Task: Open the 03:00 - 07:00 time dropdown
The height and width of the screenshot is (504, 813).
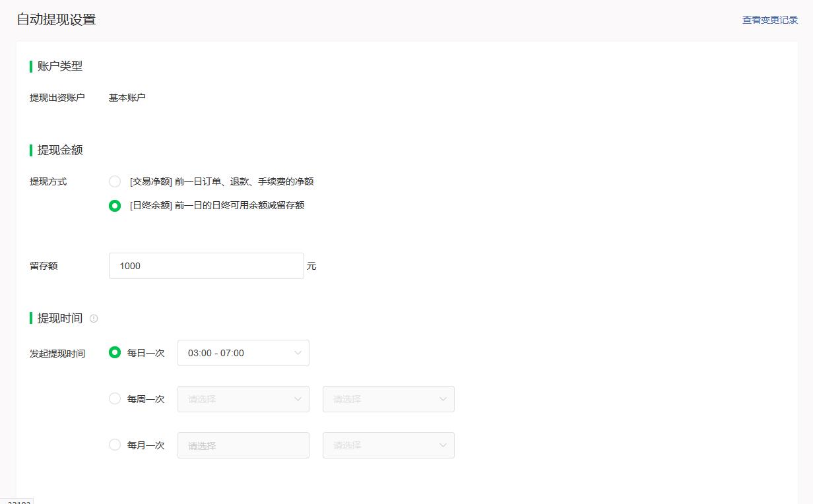Action: 244,353
